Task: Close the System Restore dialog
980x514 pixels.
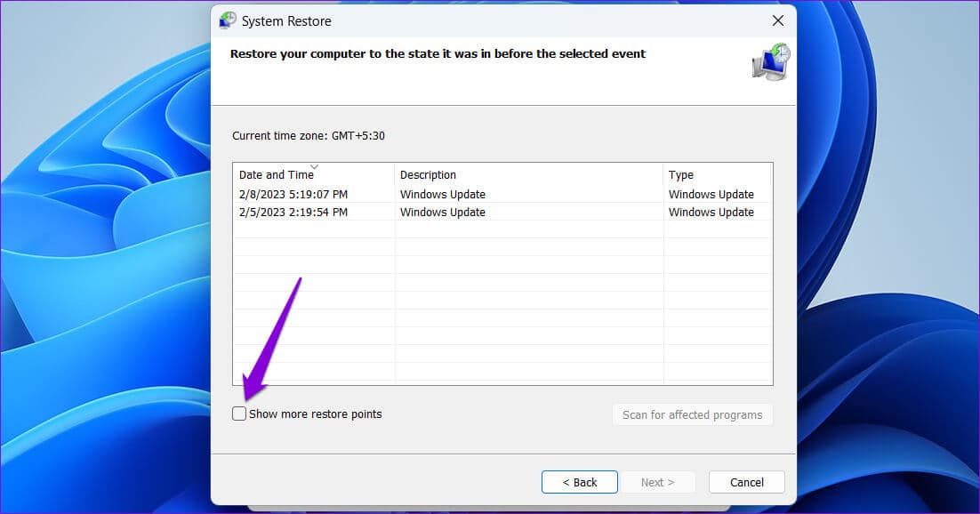Action: pos(777,20)
